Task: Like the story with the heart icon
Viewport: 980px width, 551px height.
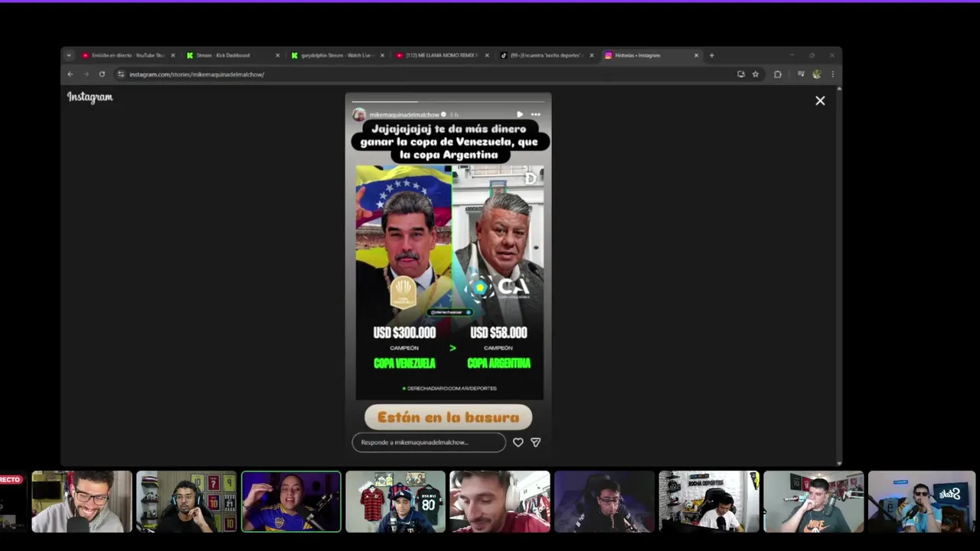Action: click(x=518, y=442)
